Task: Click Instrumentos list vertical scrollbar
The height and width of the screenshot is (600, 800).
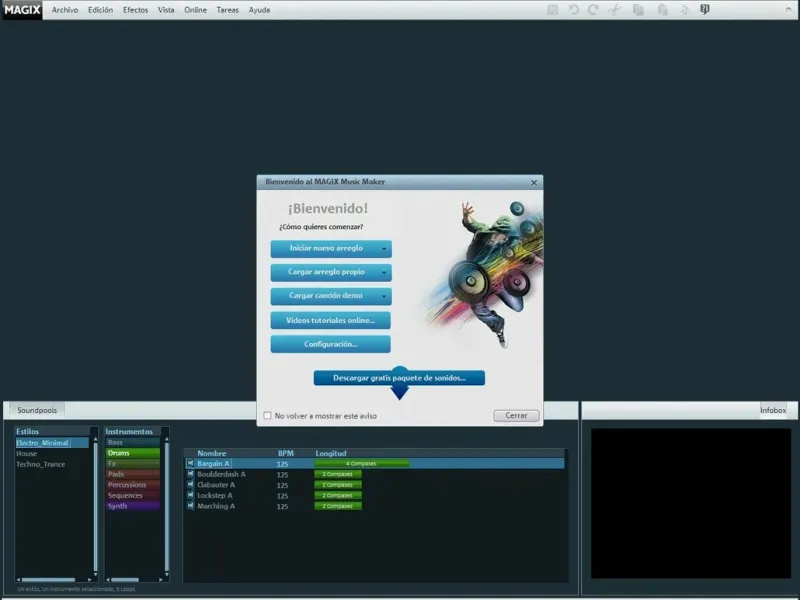Action: click(x=166, y=506)
